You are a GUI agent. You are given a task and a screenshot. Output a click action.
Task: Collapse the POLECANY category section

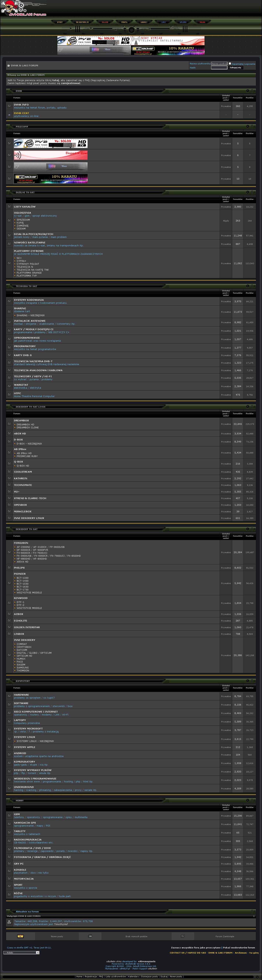pyautogui.click(x=247, y=126)
